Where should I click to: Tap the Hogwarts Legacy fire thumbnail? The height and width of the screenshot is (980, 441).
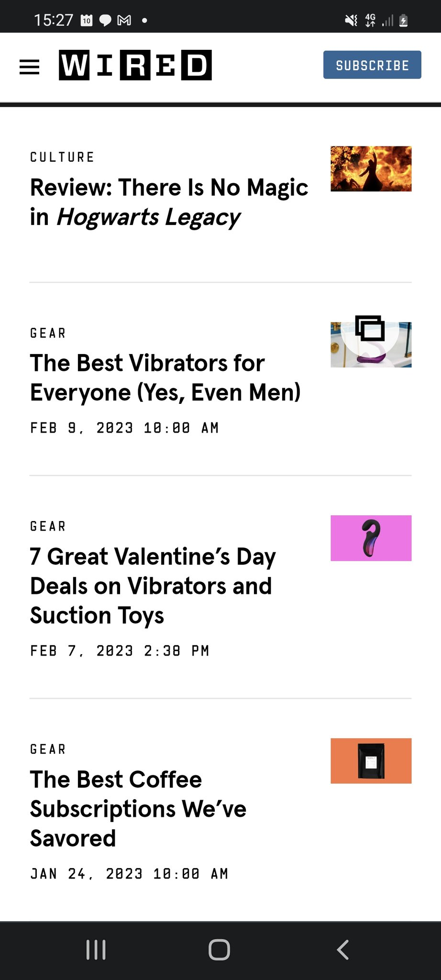pyautogui.click(x=371, y=169)
